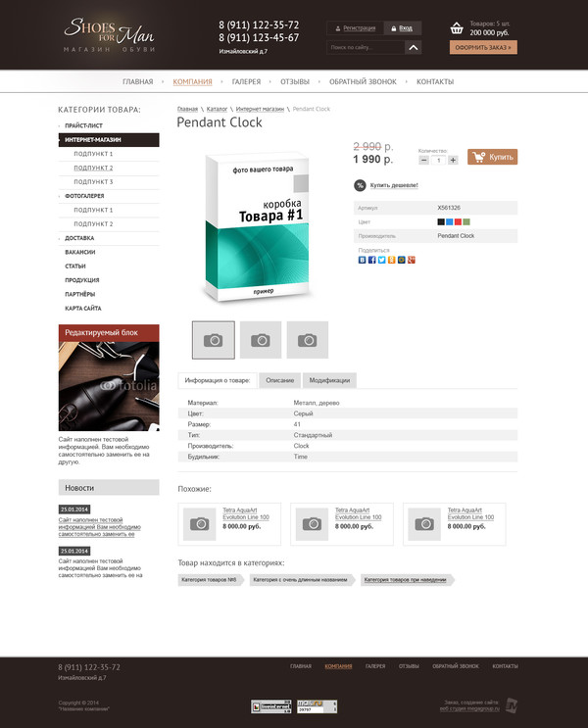Click the site search input field
This screenshot has height=728, width=588.
pyautogui.click(x=366, y=47)
